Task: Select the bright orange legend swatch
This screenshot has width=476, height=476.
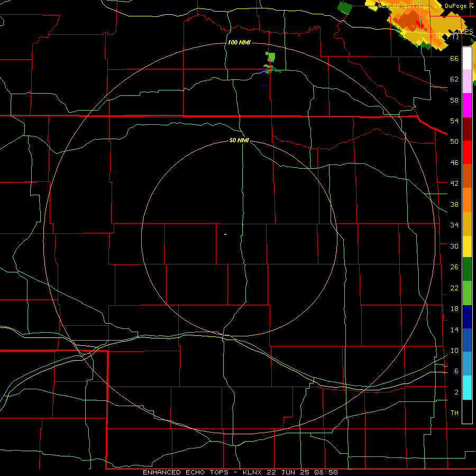Action: [x=467, y=200]
